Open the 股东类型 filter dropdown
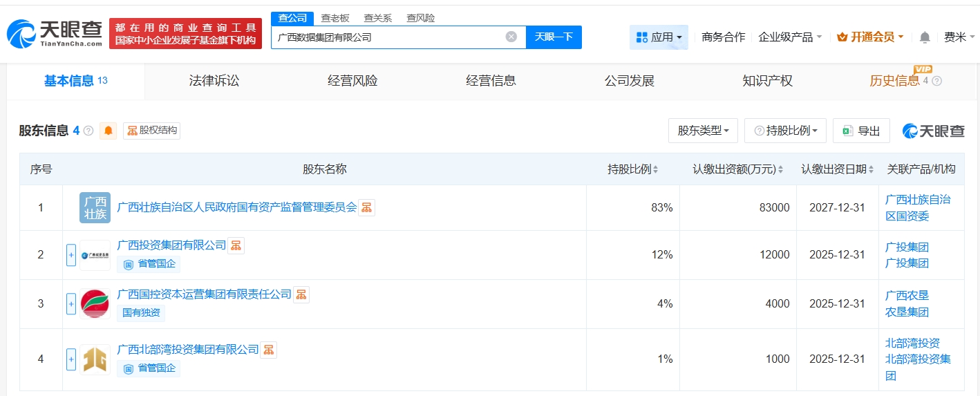The width and height of the screenshot is (980, 396). (703, 131)
